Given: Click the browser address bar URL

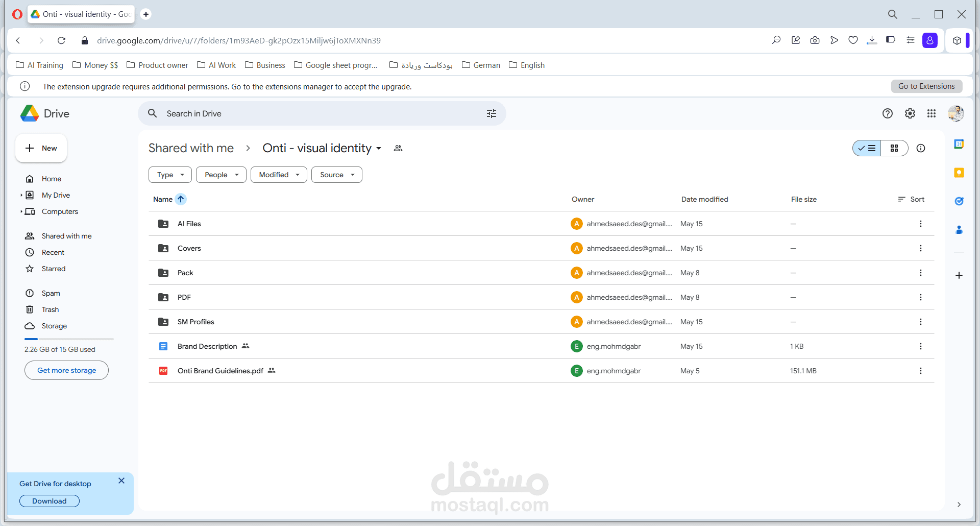Looking at the screenshot, I should [239, 40].
